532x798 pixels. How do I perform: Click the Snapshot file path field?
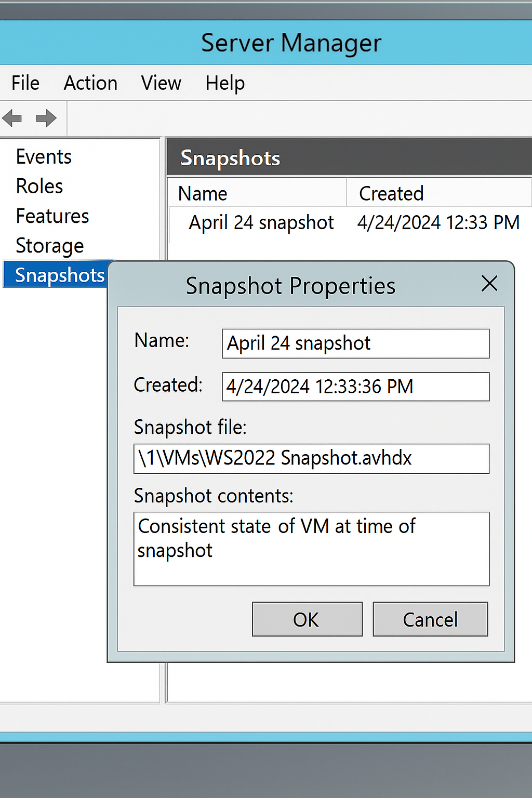point(312,458)
